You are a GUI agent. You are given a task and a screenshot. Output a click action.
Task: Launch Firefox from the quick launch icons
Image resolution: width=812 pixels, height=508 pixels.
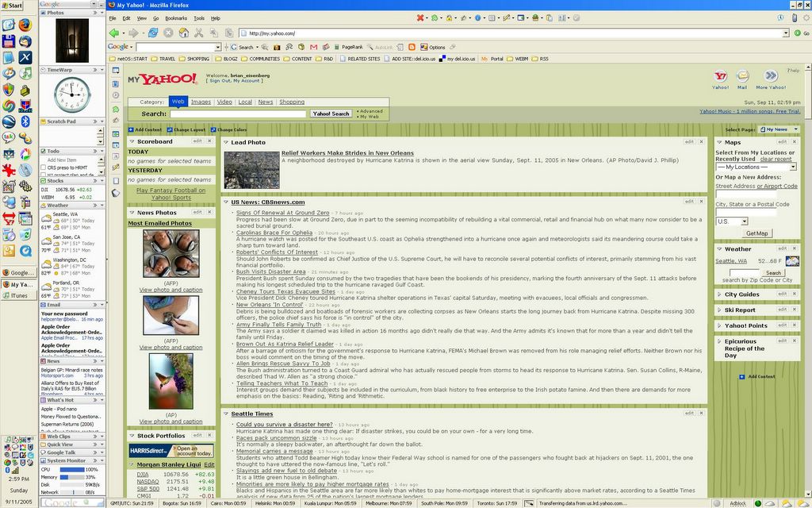coord(25,25)
